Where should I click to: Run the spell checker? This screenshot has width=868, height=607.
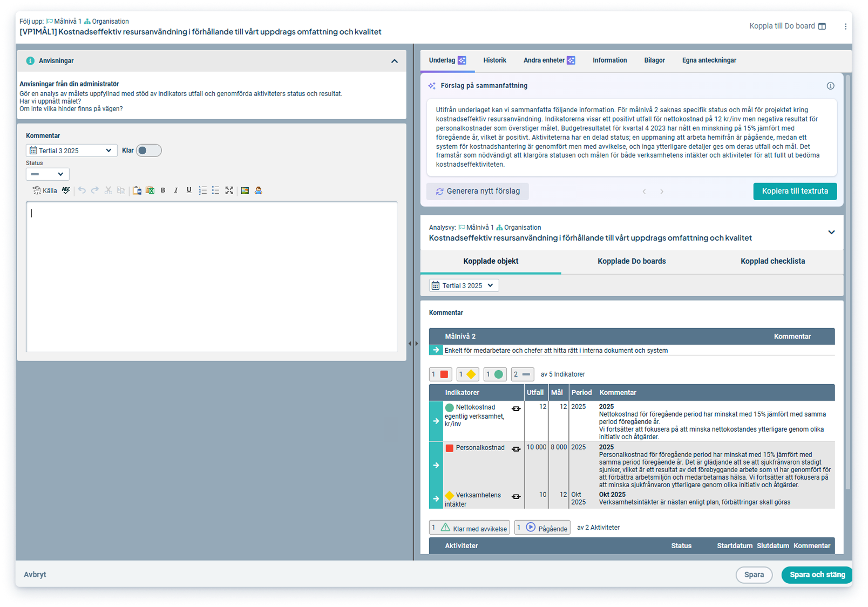tap(66, 190)
